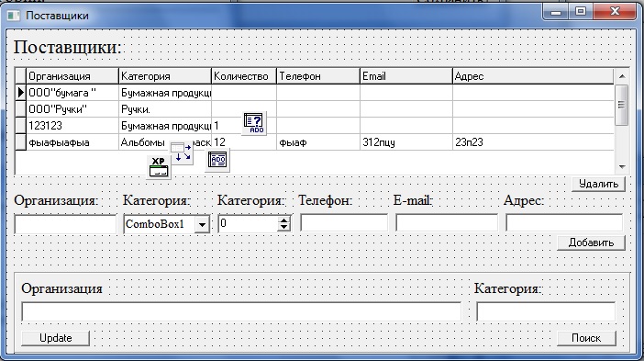644x361 pixels.
Task: Click the phone cell фыаф
Action: 318,142
